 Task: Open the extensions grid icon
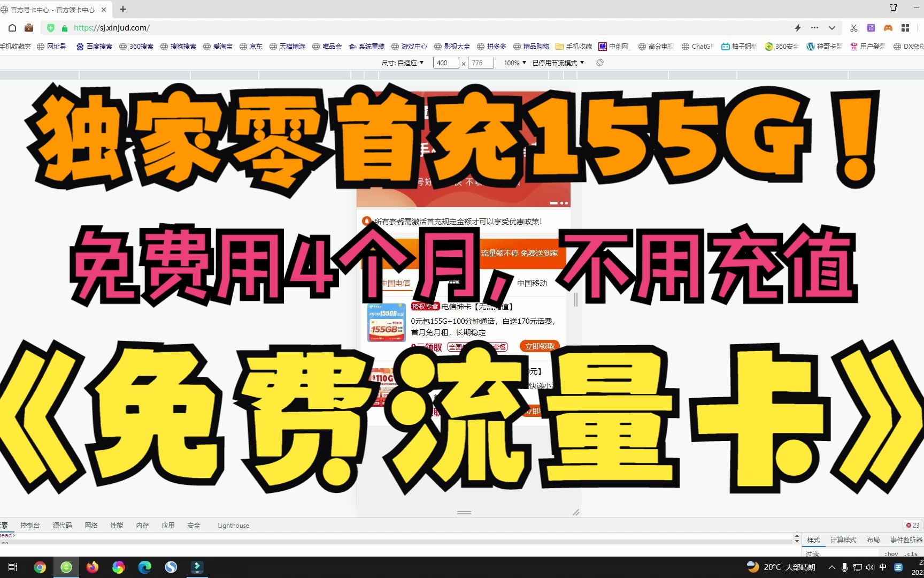click(x=905, y=28)
